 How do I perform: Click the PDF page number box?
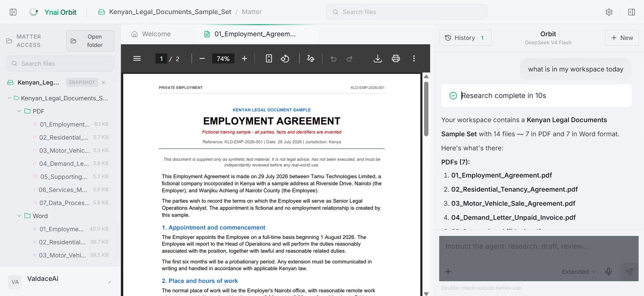click(161, 59)
